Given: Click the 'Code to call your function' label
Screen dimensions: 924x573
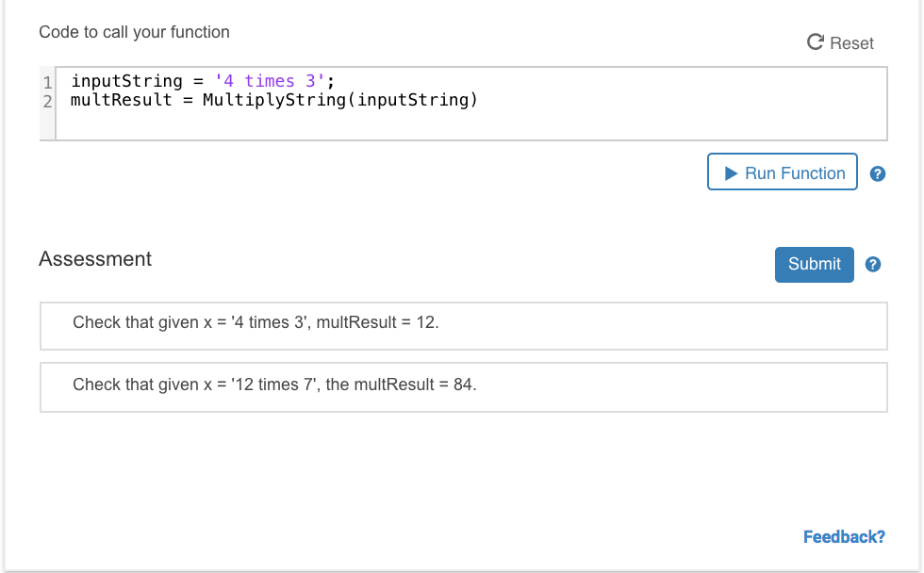Looking at the screenshot, I should 134,32.
